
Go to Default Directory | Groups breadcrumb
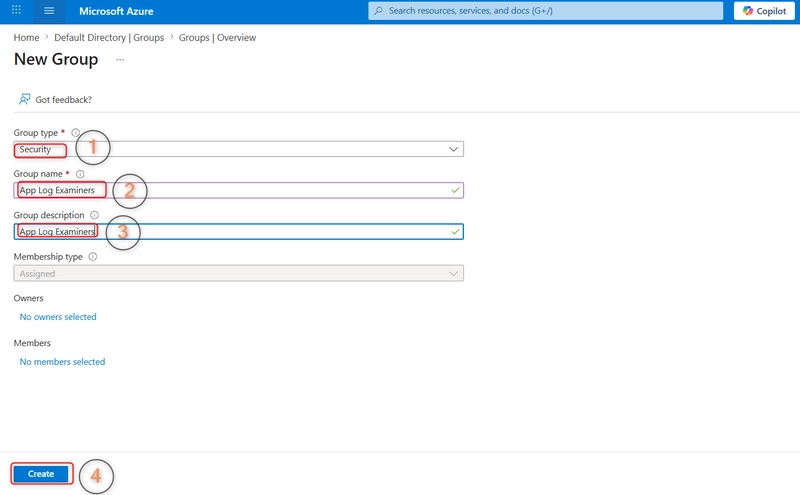point(109,38)
